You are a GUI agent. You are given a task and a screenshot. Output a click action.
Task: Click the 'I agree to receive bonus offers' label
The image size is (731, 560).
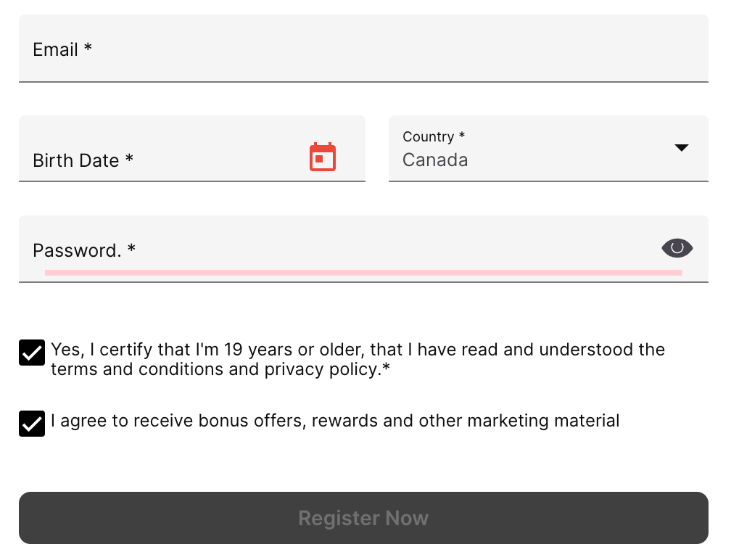335,421
